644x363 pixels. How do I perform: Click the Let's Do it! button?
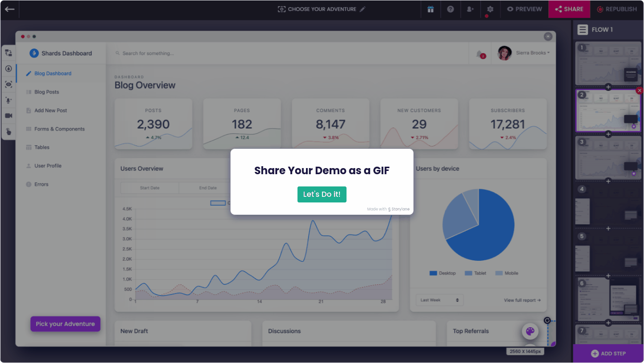click(322, 194)
